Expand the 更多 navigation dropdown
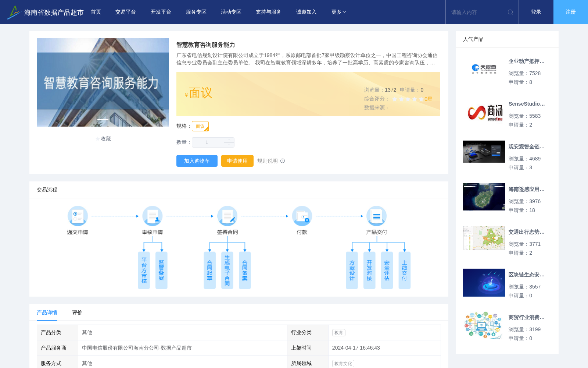 click(339, 12)
